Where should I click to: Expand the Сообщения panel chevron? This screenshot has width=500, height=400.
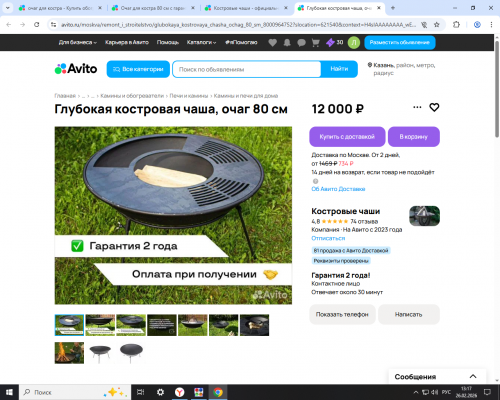[x=473, y=376]
